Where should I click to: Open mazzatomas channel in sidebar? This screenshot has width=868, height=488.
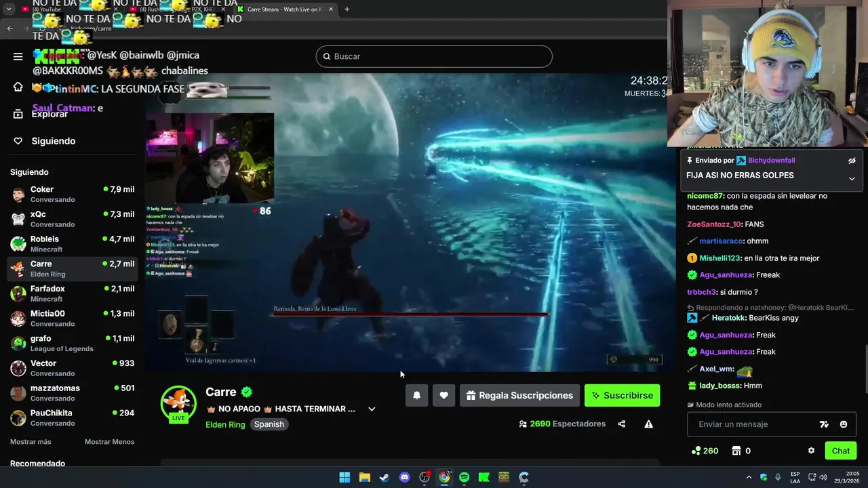pos(72,393)
